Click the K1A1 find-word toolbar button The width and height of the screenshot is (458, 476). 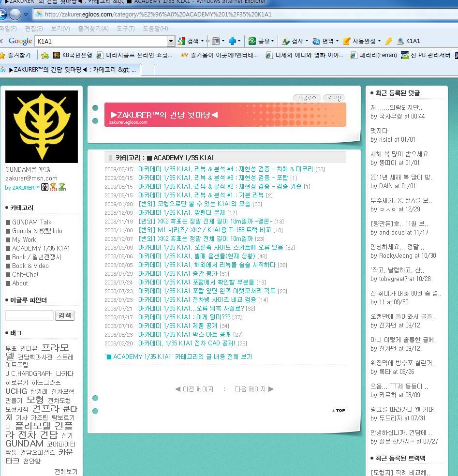[409, 41]
